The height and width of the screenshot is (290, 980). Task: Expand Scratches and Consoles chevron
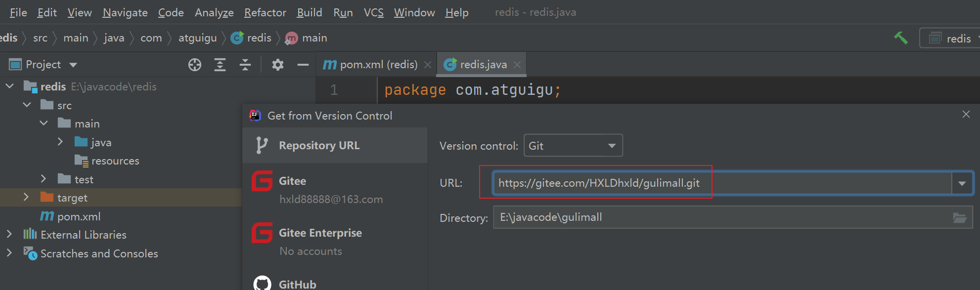point(9,253)
